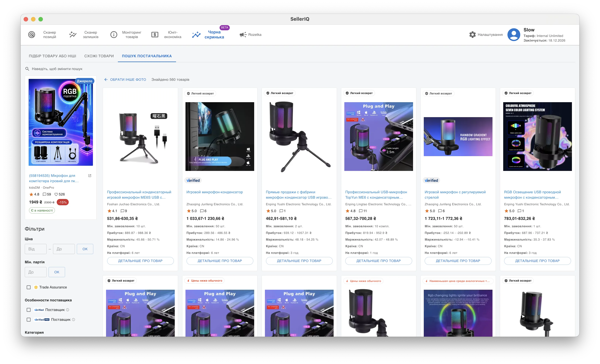Screen dimensions: 600x364
Task: Open the source product RGB microphone image
Action: (61, 122)
